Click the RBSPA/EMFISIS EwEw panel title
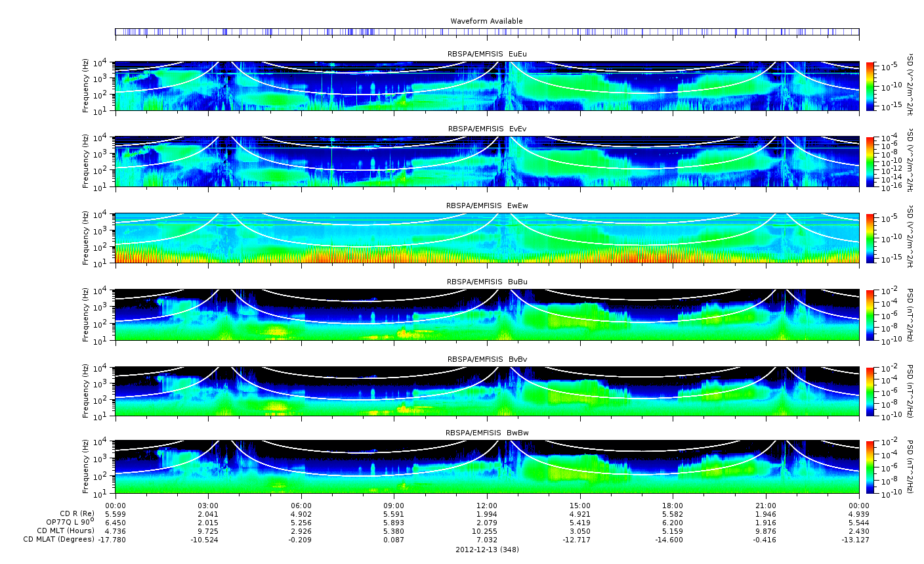This screenshot has height=564, width=924. coord(486,206)
